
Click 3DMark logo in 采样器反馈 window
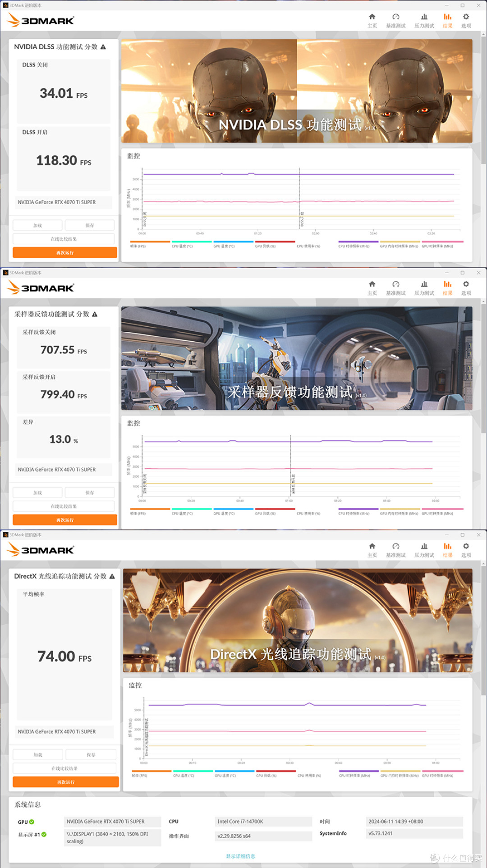pyautogui.click(x=41, y=288)
